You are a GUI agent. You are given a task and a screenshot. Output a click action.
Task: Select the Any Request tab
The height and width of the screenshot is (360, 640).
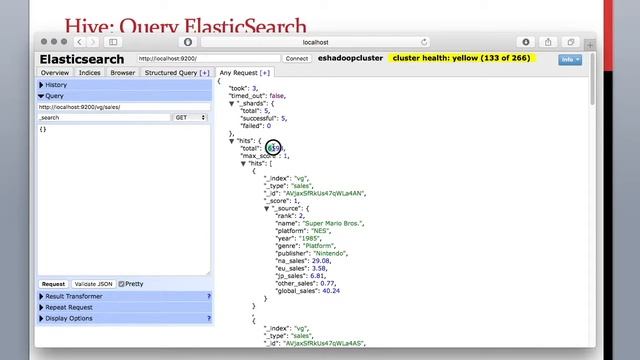click(244, 73)
